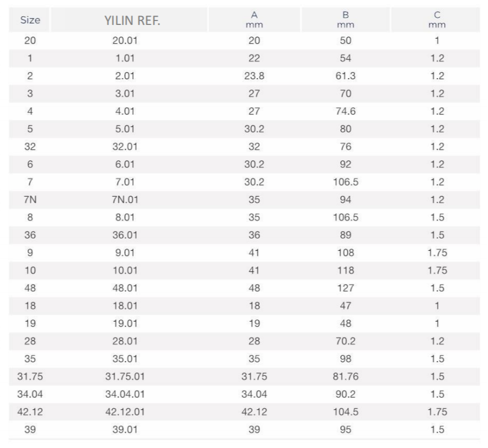Click the Size column header
Image resolution: width=488 pixels, height=448 pixels.
pyautogui.click(x=30, y=20)
